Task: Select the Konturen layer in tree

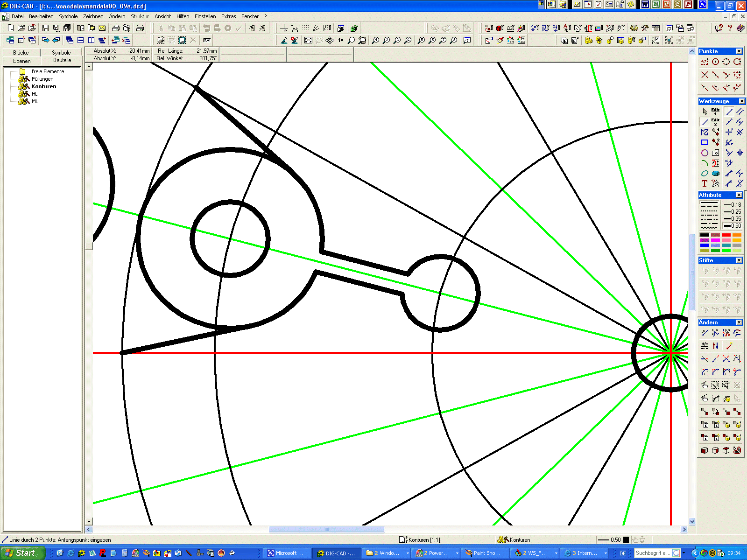Action: coord(44,86)
